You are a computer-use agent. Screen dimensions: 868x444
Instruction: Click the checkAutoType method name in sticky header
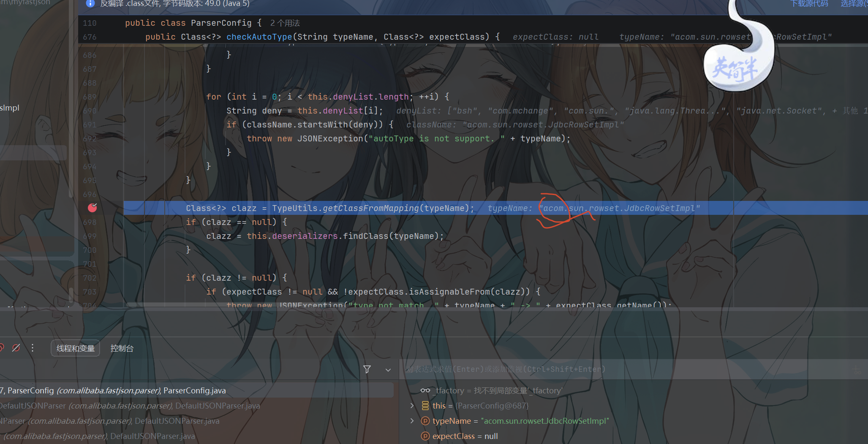(x=259, y=37)
